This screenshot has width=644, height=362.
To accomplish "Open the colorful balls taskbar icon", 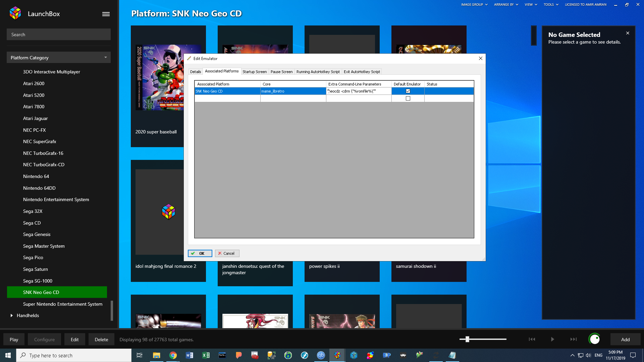I will click(370, 355).
